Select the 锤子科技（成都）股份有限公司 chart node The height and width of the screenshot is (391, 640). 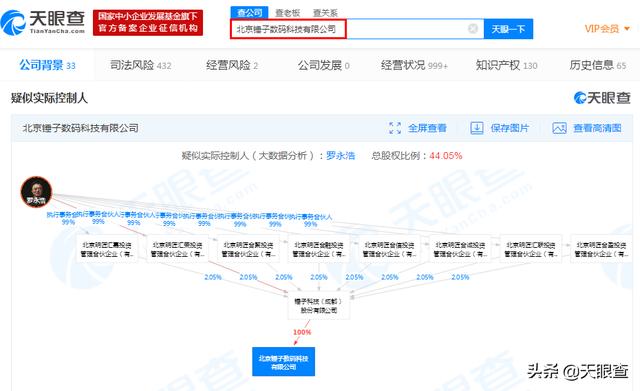318,306
